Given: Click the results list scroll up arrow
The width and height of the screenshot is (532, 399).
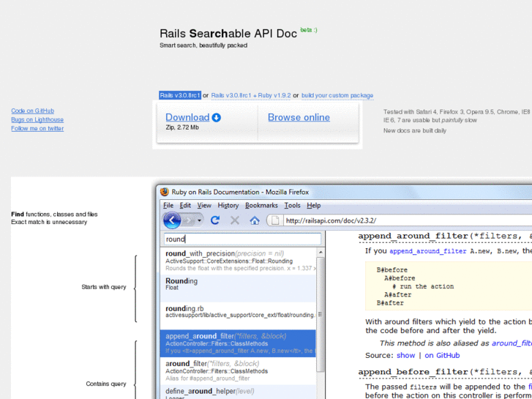Looking at the screenshot, I should click(320, 253).
